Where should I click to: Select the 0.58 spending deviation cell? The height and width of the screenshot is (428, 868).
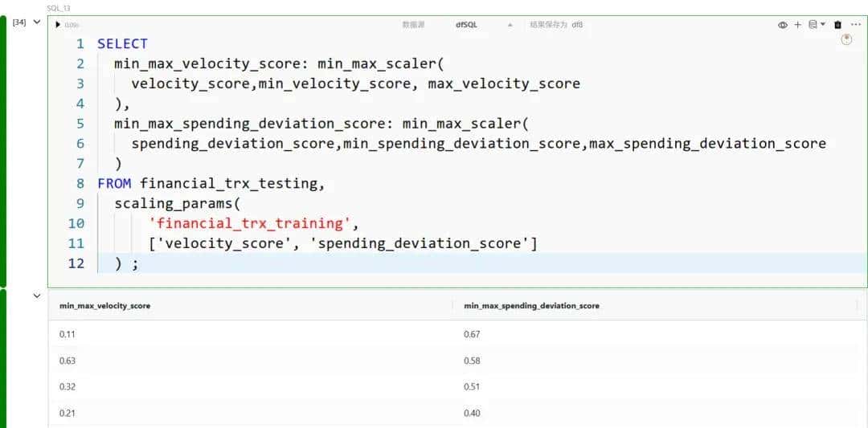[472, 361]
